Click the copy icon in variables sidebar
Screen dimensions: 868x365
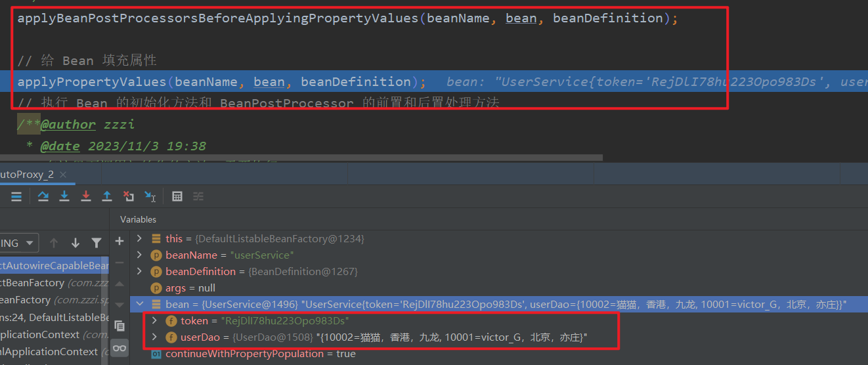(x=119, y=326)
